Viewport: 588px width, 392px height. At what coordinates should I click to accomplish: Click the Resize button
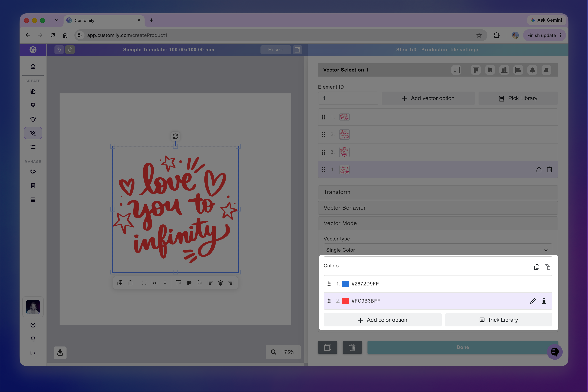(x=276, y=50)
